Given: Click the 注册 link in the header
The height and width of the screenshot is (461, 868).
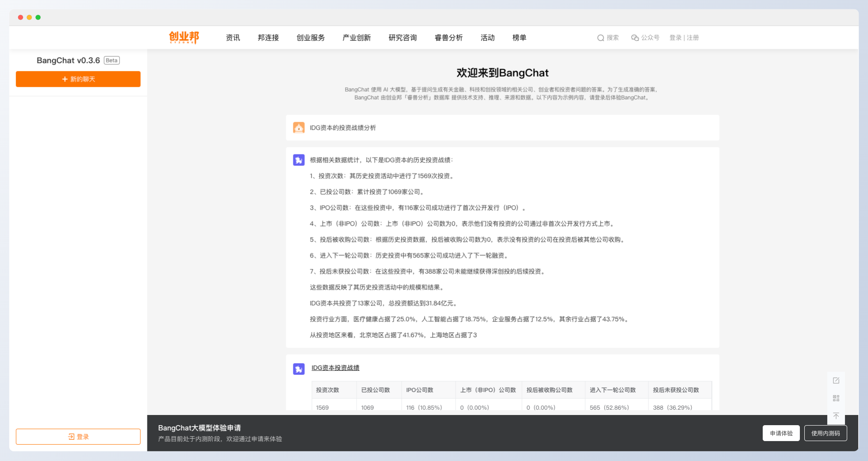Looking at the screenshot, I should [693, 38].
